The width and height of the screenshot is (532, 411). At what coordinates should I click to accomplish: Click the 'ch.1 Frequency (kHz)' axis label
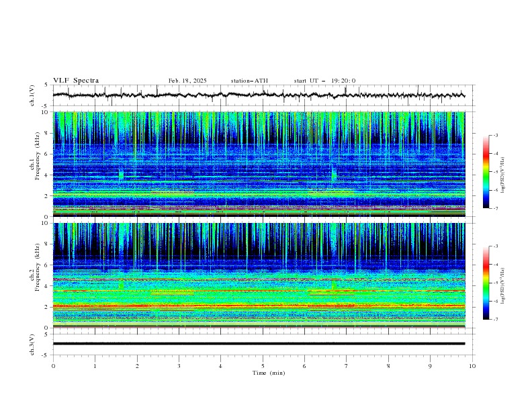pyautogui.click(x=35, y=154)
